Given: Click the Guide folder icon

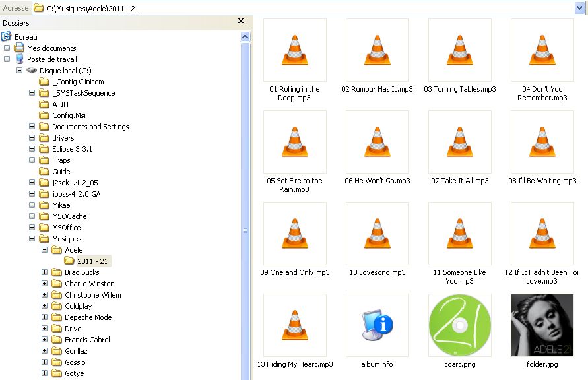Looking at the screenshot, I should pyautogui.click(x=44, y=172).
